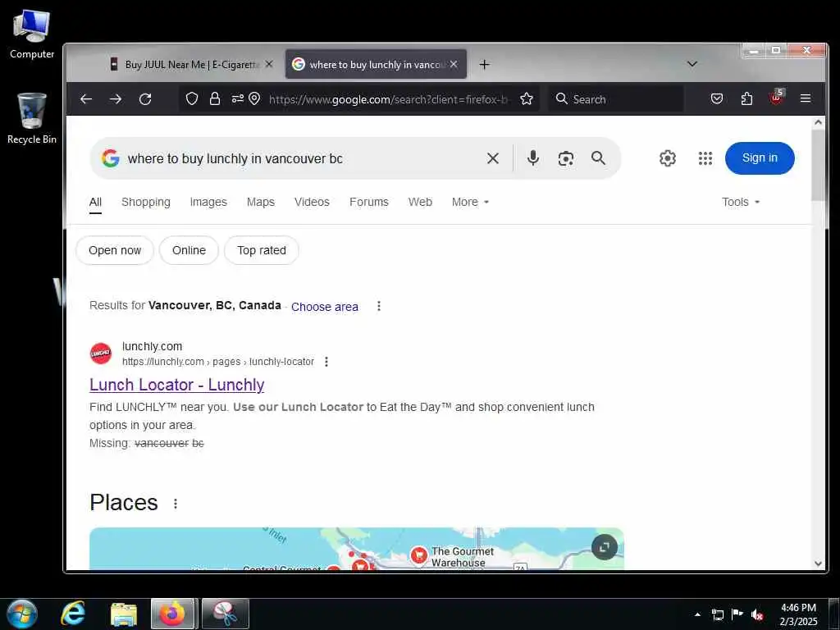Open Snipping Tool on the taskbar

pyautogui.click(x=226, y=614)
